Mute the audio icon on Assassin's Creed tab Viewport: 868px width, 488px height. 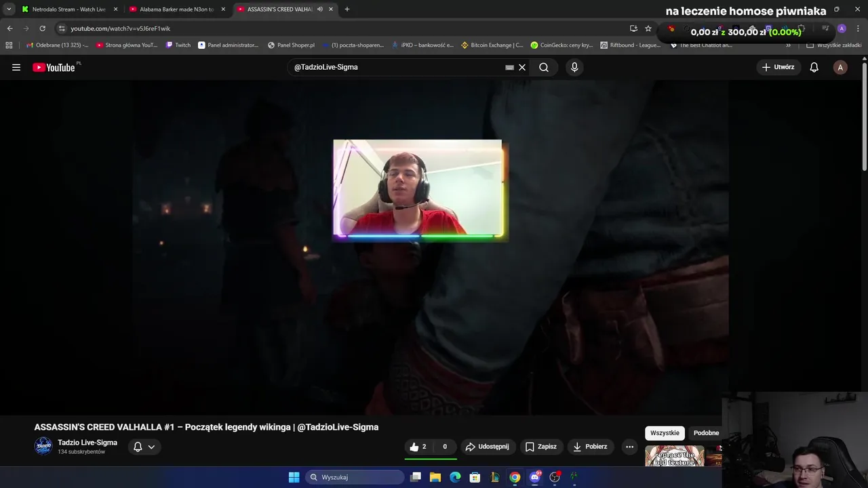point(320,9)
